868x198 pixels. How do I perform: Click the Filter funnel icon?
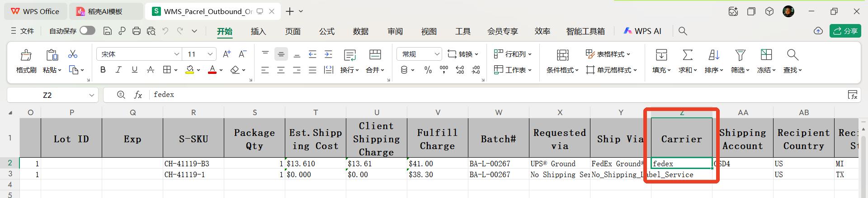740,55
